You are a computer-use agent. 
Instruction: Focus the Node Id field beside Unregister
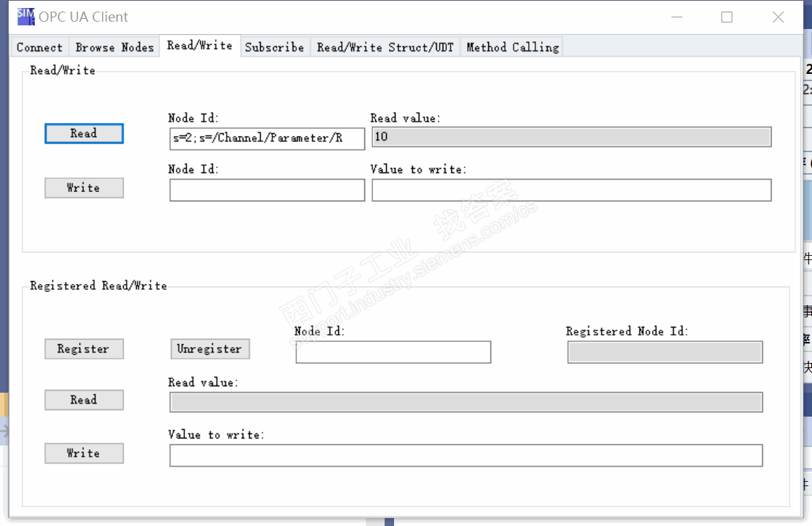pos(393,352)
